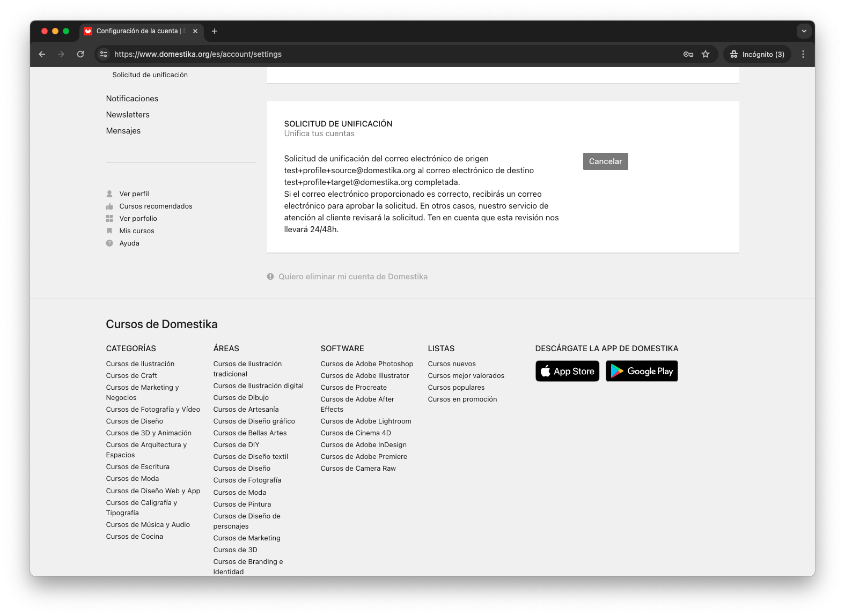
Task: Open Cursos de Craft category
Action: click(x=131, y=376)
